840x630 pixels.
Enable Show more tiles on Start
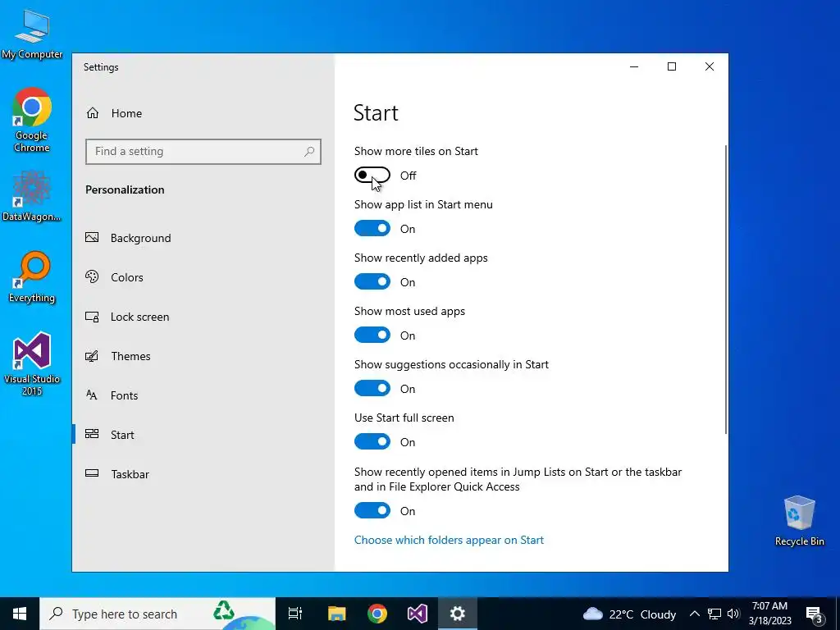tap(372, 176)
